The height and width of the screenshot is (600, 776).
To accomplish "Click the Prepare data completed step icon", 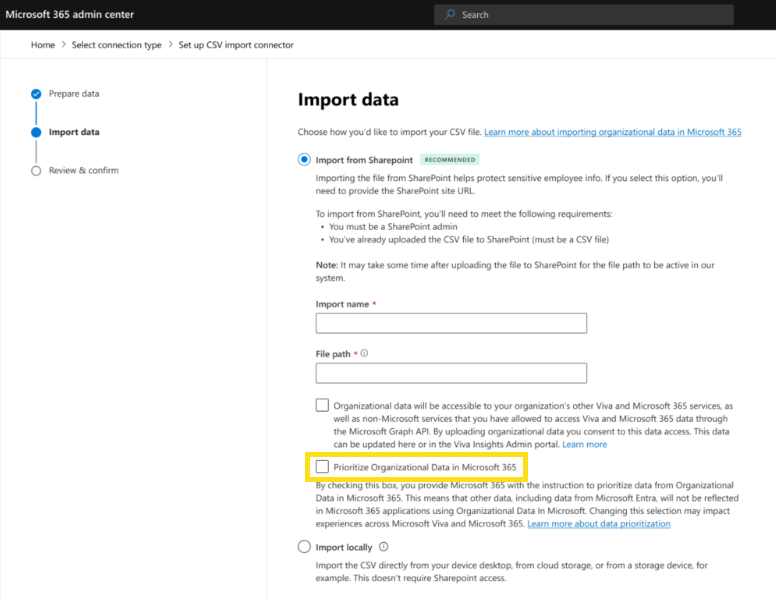I will pyautogui.click(x=36, y=94).
